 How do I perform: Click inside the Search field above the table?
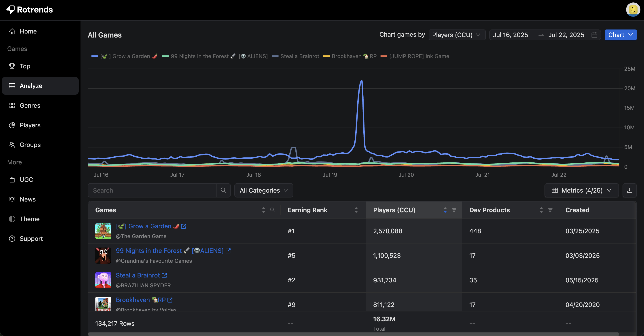[153, 190]
